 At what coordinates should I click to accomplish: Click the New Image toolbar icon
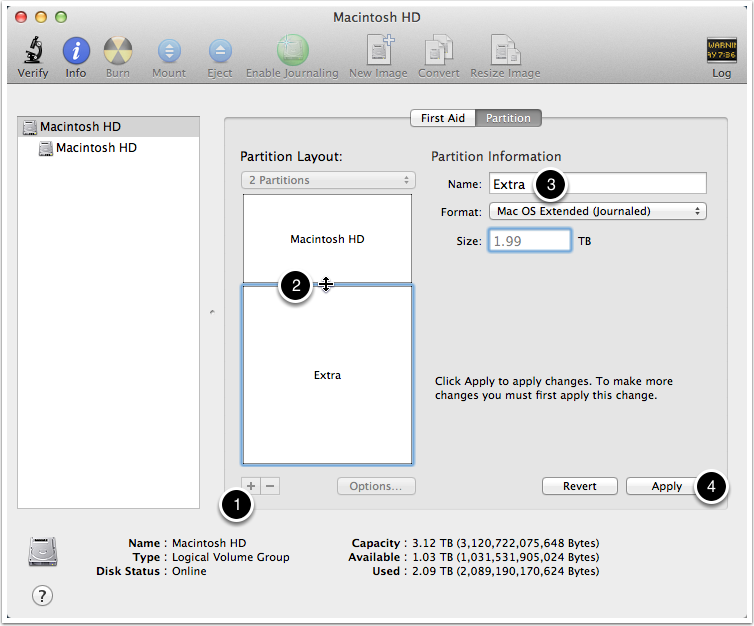point(379,50)
